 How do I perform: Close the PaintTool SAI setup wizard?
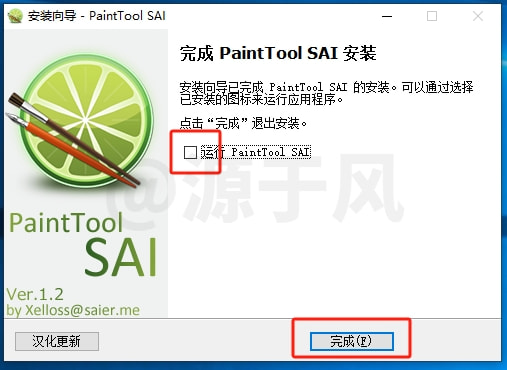[478, 16]
